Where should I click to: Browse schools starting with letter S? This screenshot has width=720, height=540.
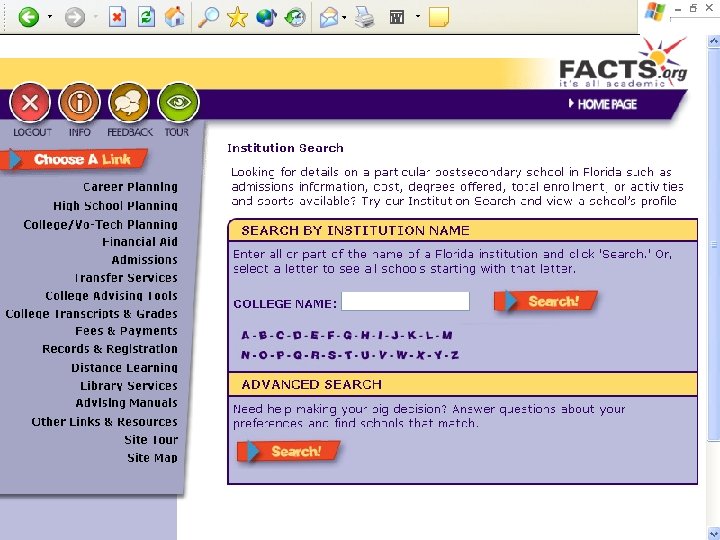coord(332,355)
